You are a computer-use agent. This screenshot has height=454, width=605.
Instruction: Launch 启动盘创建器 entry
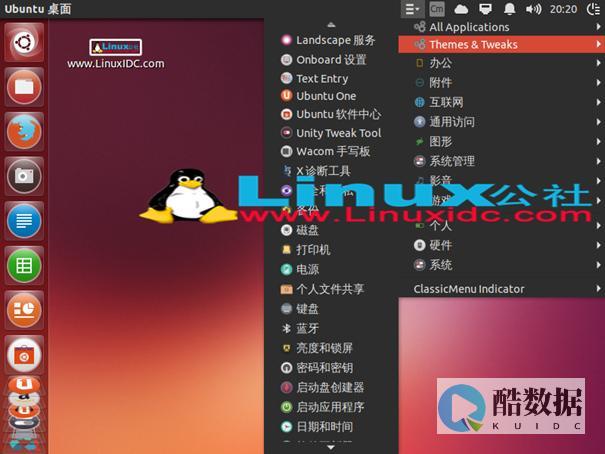point(331,387)
